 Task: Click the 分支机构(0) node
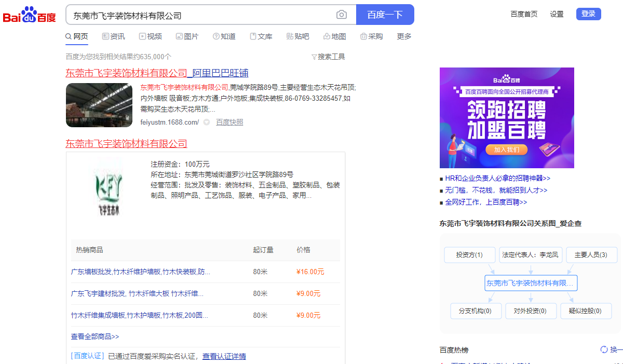[475, 311]
